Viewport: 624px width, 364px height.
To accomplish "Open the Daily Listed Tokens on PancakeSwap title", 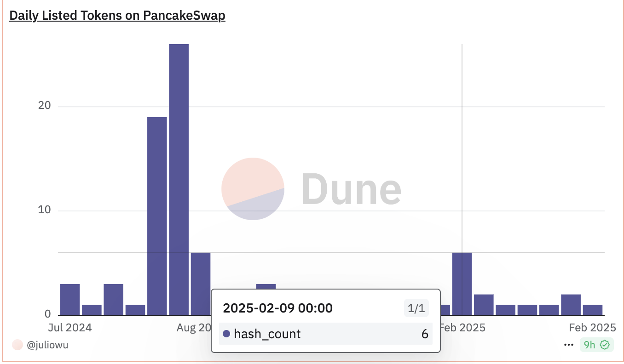I will (x=117, y=16).
